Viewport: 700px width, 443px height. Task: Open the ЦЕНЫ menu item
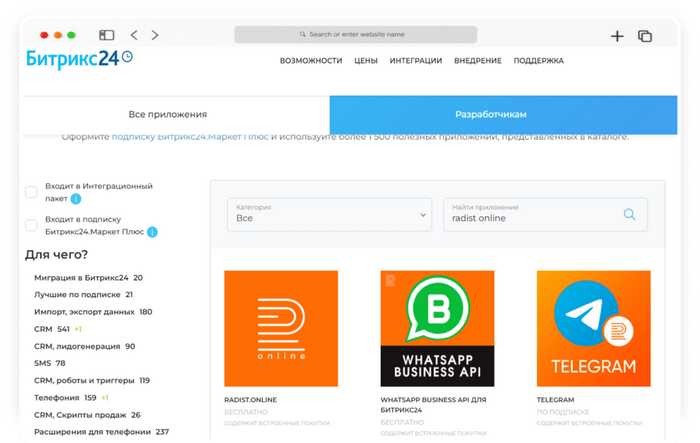coord(366,61)
